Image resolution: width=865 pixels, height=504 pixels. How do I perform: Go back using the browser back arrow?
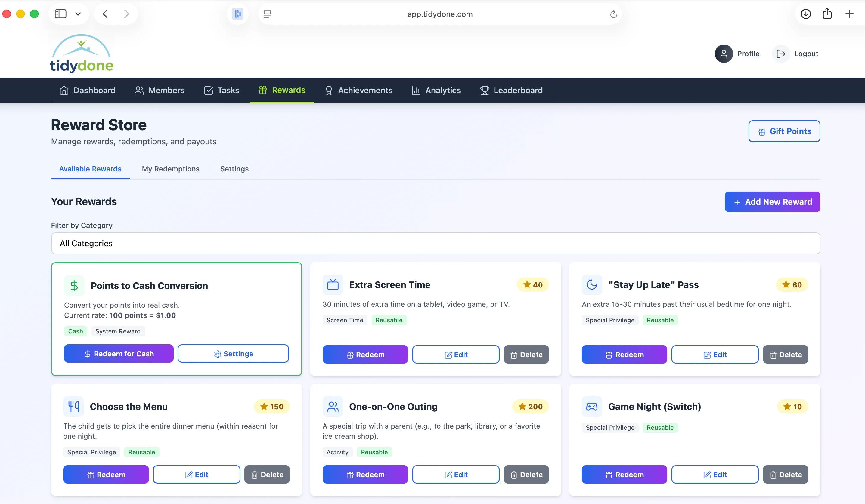click(105, 14)
